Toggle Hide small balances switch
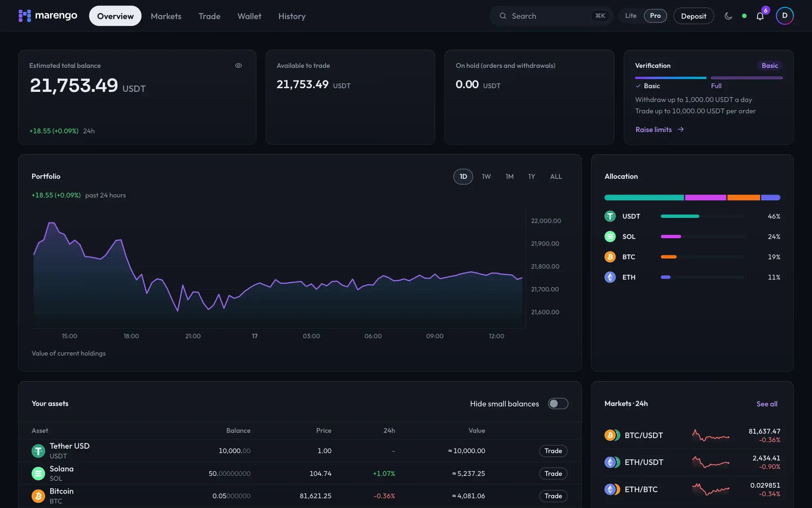The width and height of the screenshot is (812, 508). click(558, 404)
